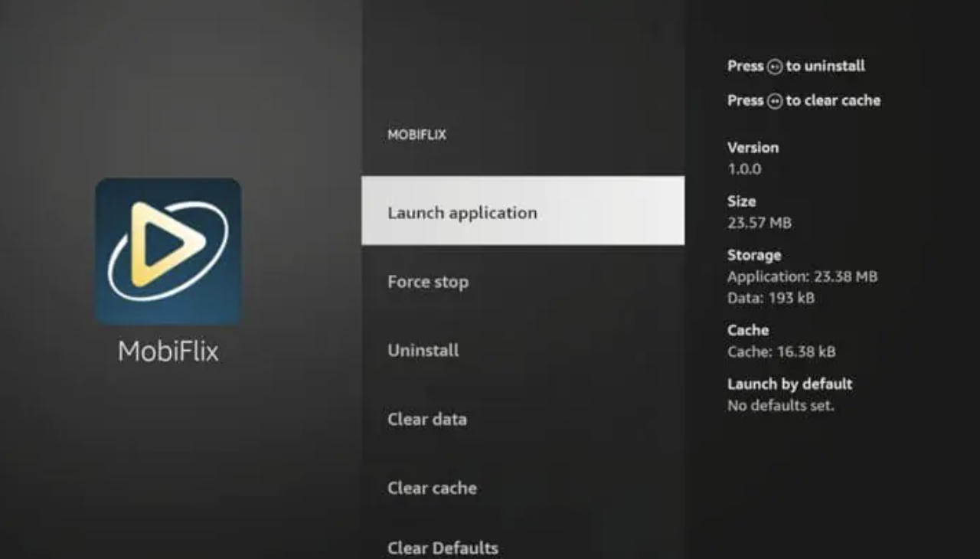Click the version value 1.0.0

[744, 169]
